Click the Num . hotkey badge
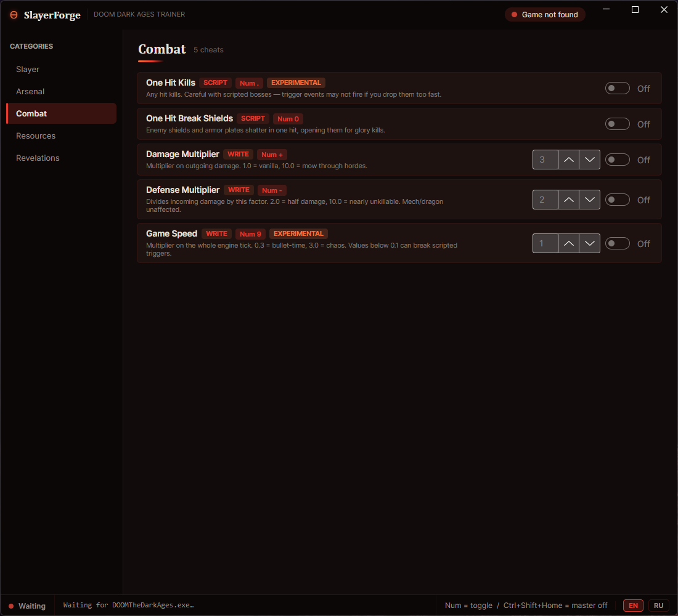The width and height of the screenshot is (678, 616). pos(249,83)
